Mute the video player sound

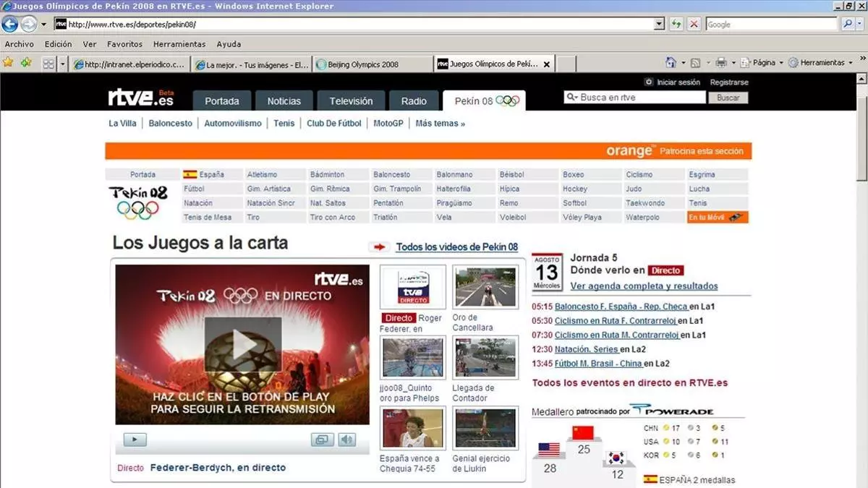point(347,440)
